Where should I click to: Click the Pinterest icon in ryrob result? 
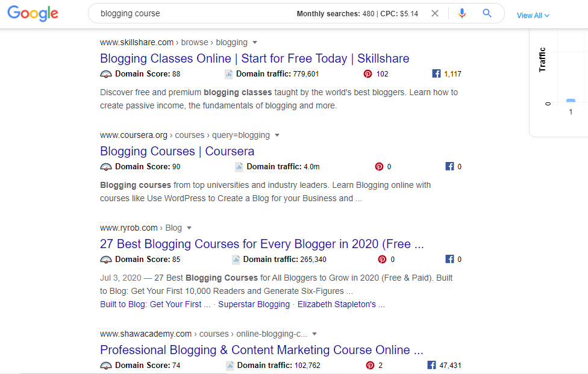pos(382,260)
